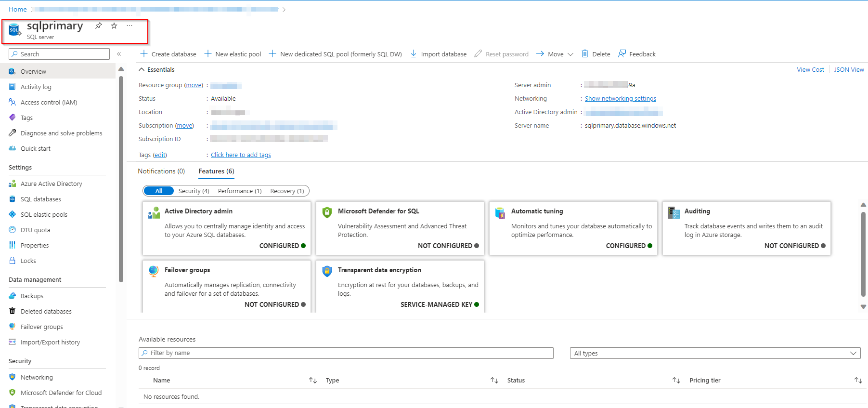The image size is (868, 408).
Task: Click the sidebar Search box
Action: tap(59, 54)
